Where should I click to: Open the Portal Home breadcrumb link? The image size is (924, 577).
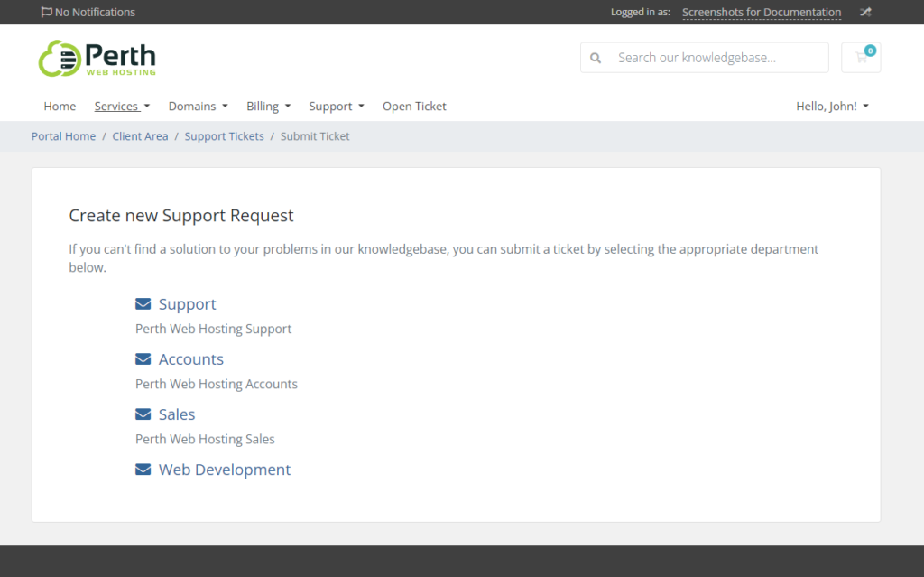[64, 136]
